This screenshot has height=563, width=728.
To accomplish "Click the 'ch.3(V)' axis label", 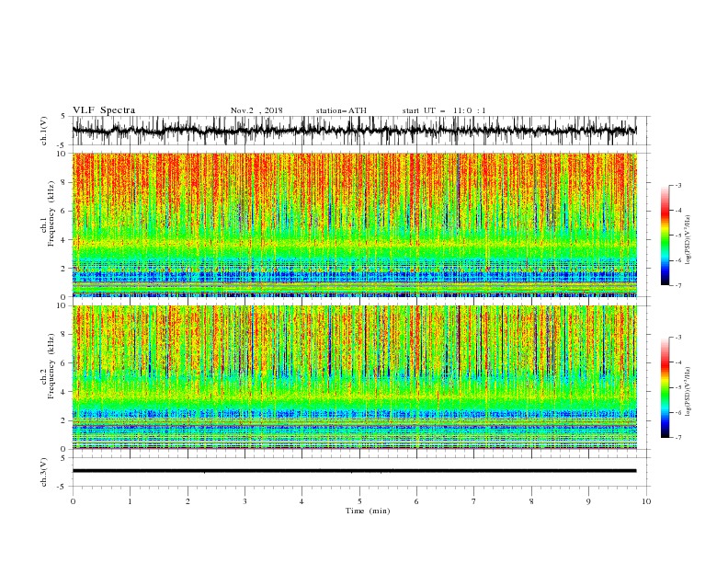I will [44, 473].
